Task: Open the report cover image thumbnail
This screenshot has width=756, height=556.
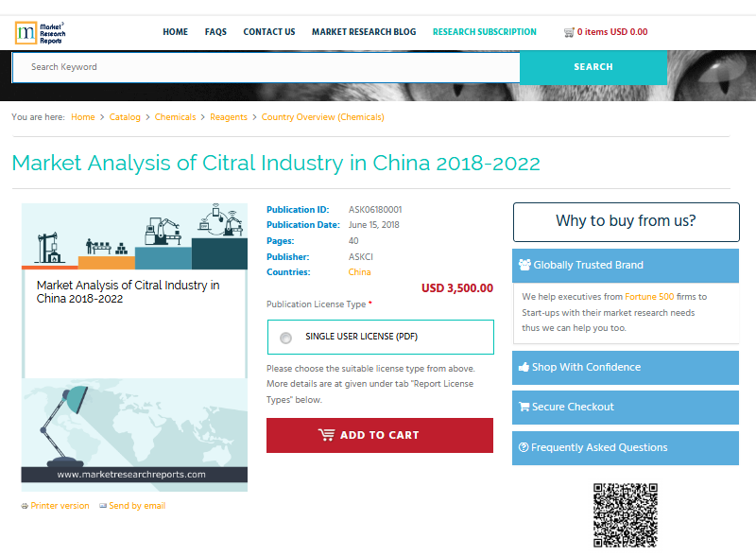Action: 134,348
